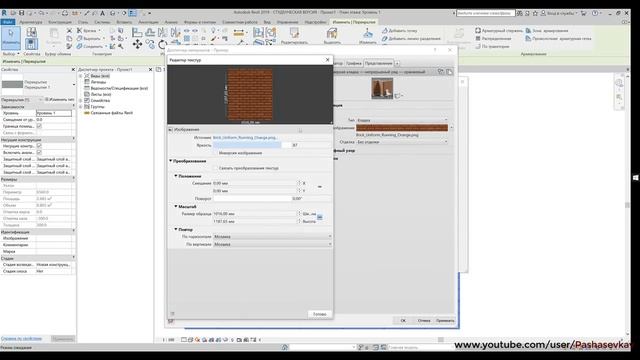Select the Move tool (four-arrow cross)

tap(137, 44)
